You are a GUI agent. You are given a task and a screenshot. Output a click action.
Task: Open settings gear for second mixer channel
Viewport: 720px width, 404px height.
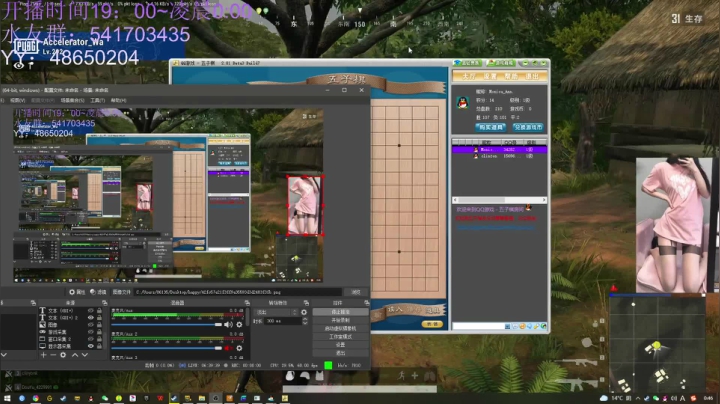click(239, 348)
